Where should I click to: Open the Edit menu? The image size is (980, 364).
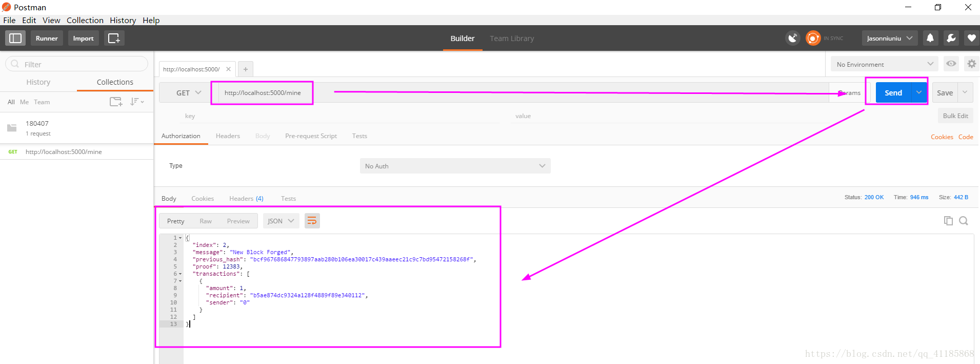[x=29, y=20]
